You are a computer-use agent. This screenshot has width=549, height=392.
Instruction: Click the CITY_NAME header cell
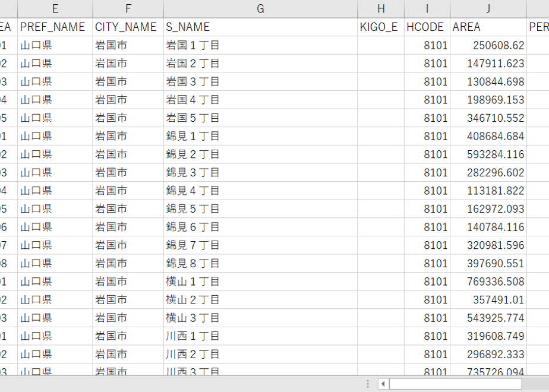(x=128, y=27)
